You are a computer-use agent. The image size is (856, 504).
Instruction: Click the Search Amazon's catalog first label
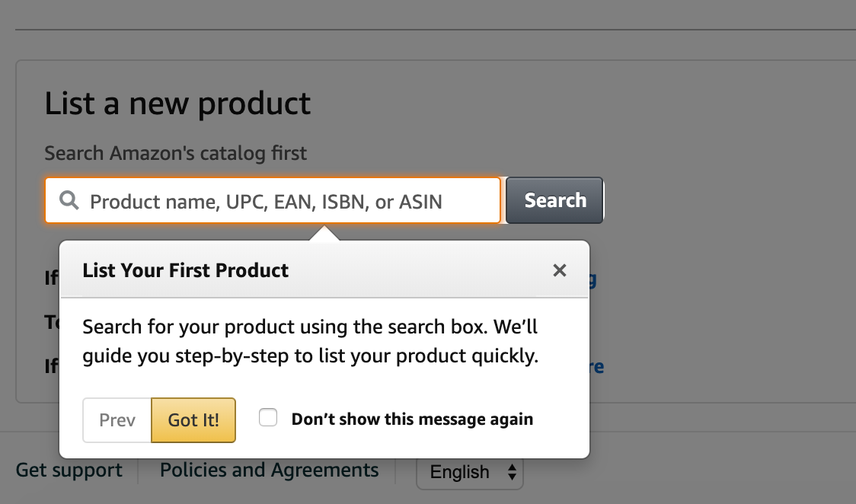point(175,153)
